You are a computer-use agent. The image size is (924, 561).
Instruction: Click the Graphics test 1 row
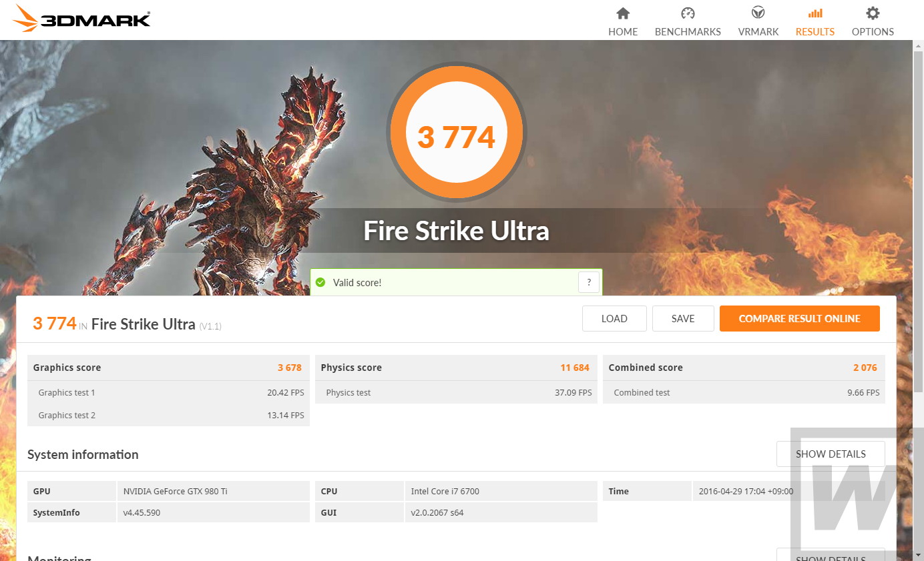pyautogui.click(x=168, y=392)
